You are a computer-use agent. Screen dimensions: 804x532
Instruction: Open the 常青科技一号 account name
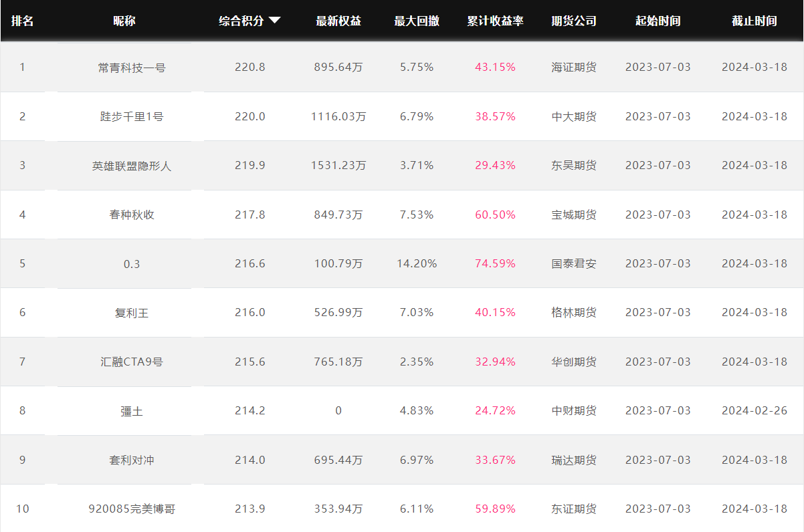132,67
